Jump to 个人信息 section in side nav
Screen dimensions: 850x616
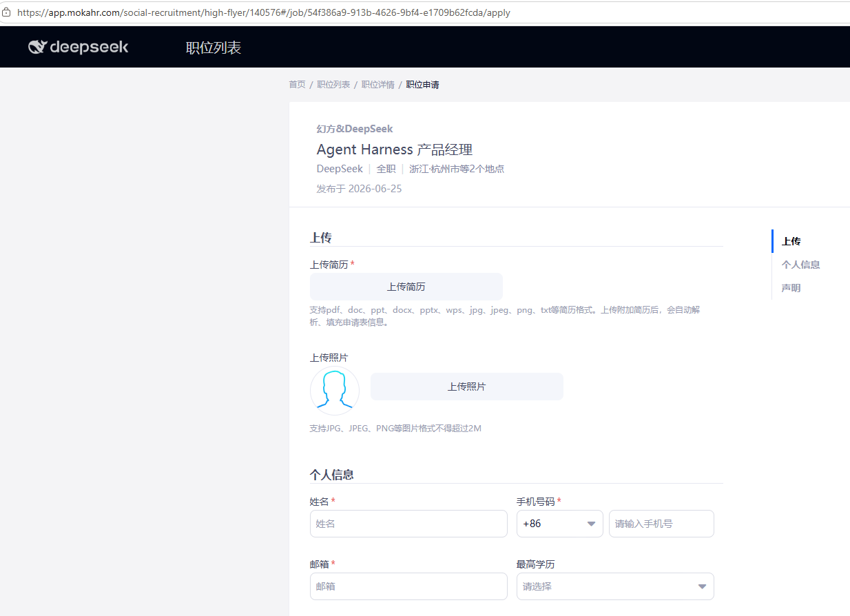[800, 265]
